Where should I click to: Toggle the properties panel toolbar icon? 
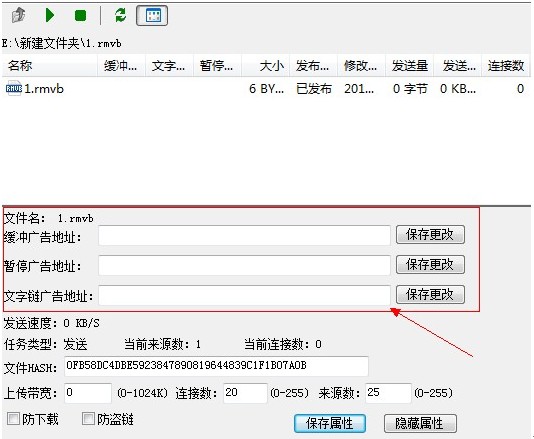coord(152,15)
